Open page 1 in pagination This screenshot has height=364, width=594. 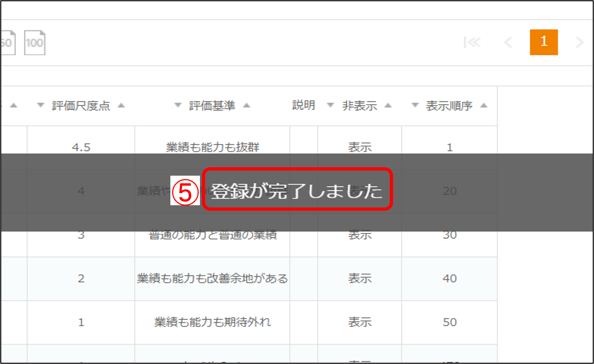(x=544, y=42)
